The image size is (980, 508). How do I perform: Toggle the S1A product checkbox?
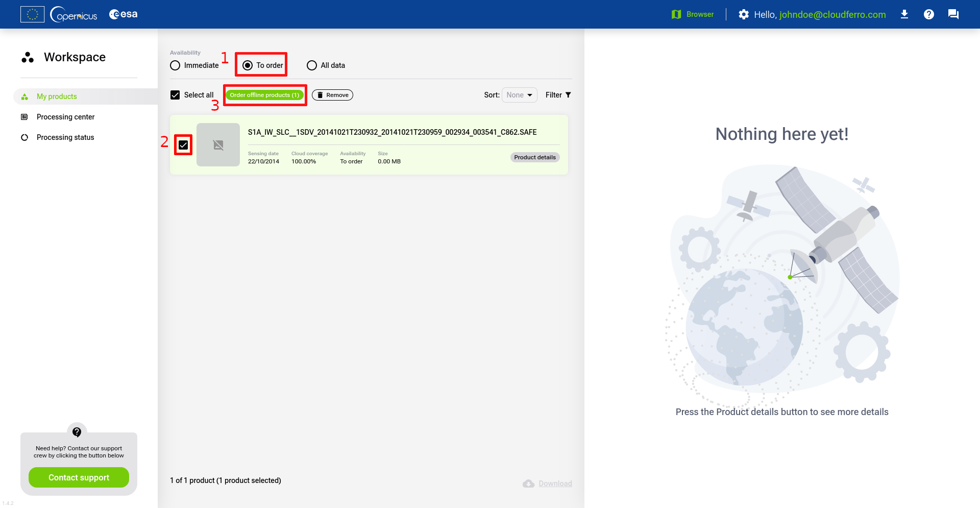click(183, 145)
